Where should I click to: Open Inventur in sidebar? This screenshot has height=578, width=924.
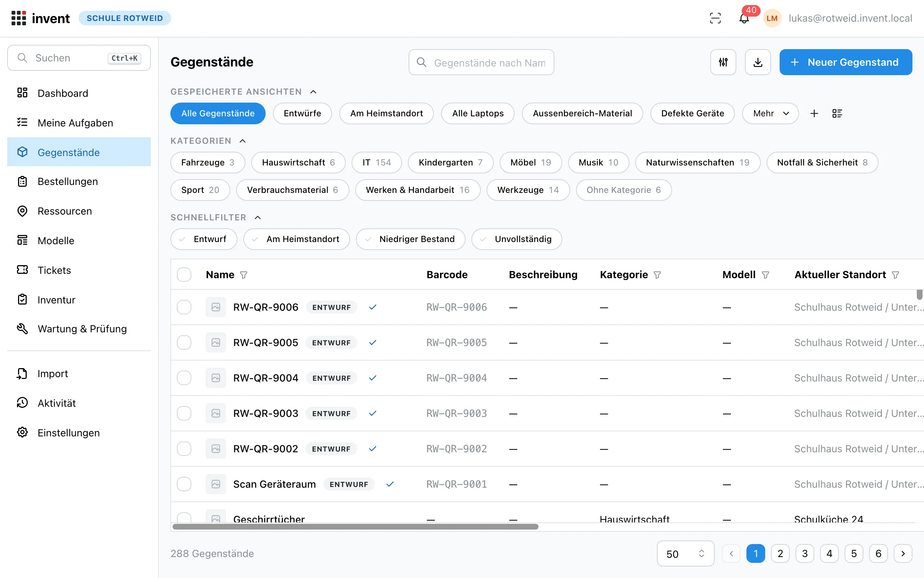(x=79, y=300)
